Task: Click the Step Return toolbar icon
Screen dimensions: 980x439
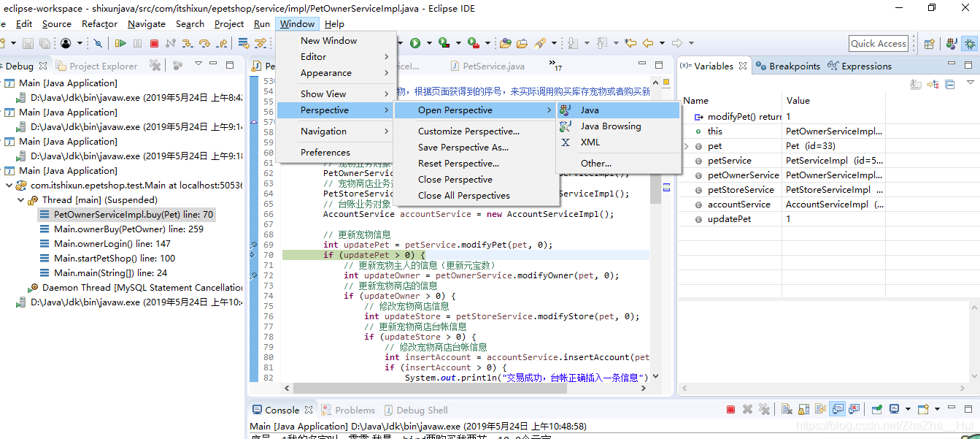Action: [x=221, y=43]
